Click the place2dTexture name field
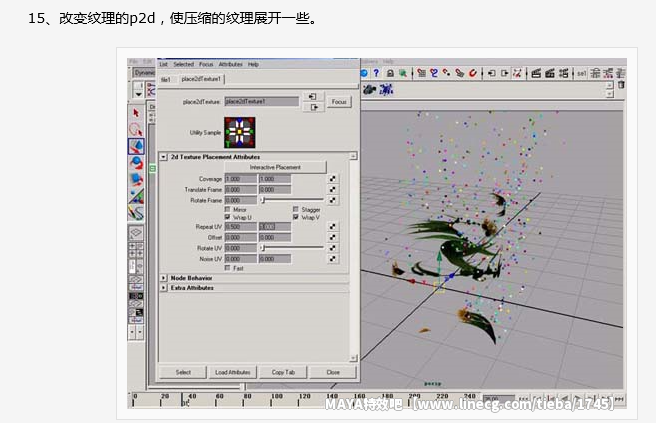The height and width of the screenshot is (423, 656). tap(262, 101)
